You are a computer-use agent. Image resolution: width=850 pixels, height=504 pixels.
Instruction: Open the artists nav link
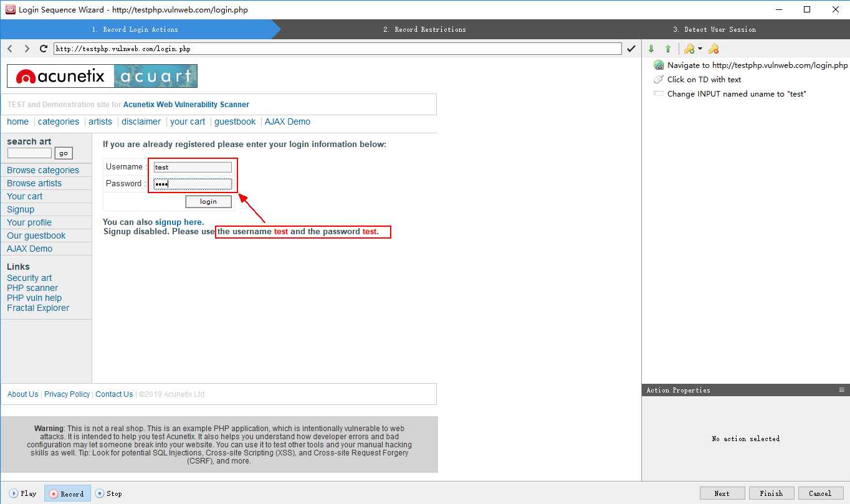(100, 121)
